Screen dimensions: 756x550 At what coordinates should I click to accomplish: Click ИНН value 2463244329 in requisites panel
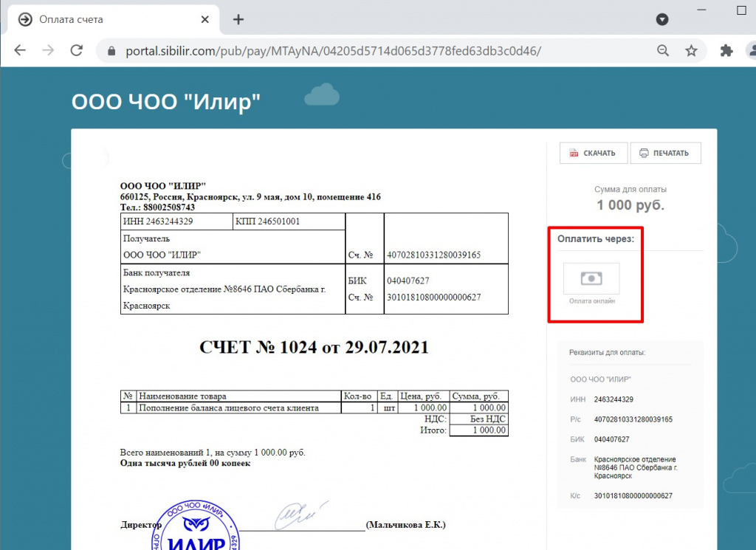[x=614, y=399]
